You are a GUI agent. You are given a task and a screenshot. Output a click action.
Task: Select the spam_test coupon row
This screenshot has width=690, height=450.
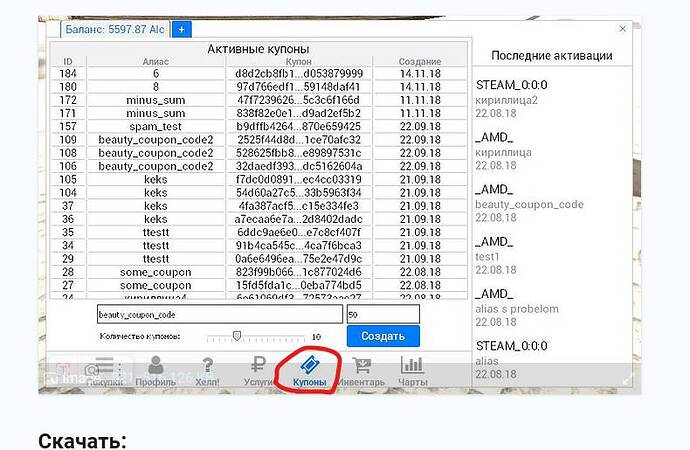[155, 127]
